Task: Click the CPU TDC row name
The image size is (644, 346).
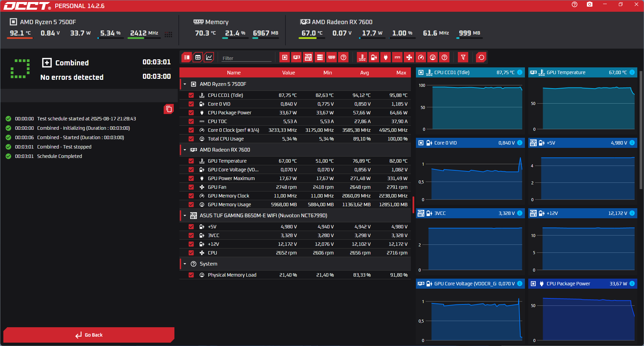Action: pos(217,121)
